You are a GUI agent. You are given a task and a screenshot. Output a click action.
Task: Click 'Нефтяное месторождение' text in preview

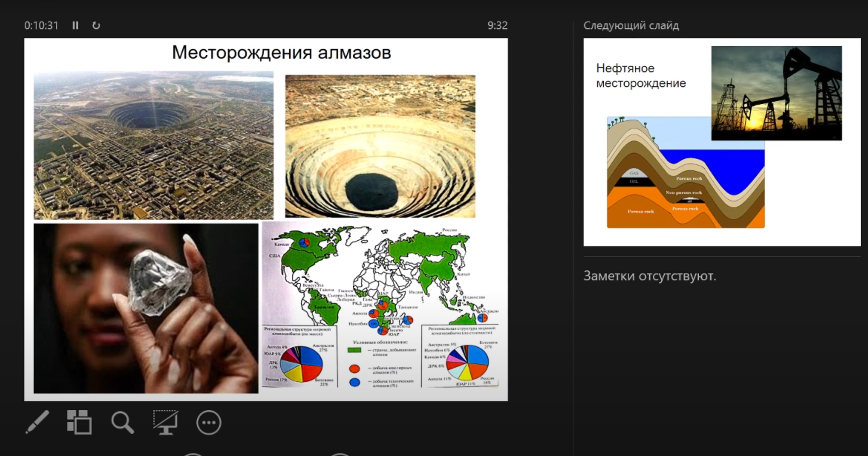coord(641,76)
